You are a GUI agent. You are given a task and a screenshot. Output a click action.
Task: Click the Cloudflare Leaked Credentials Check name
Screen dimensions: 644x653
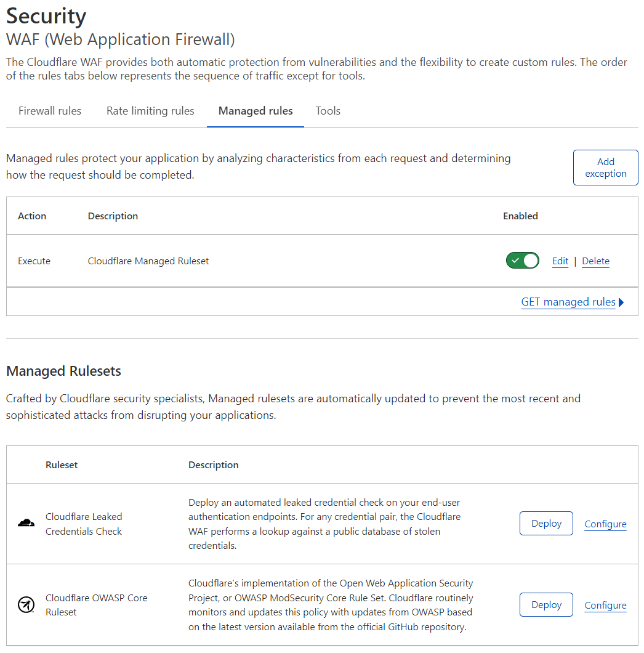(x=84, y=524)
